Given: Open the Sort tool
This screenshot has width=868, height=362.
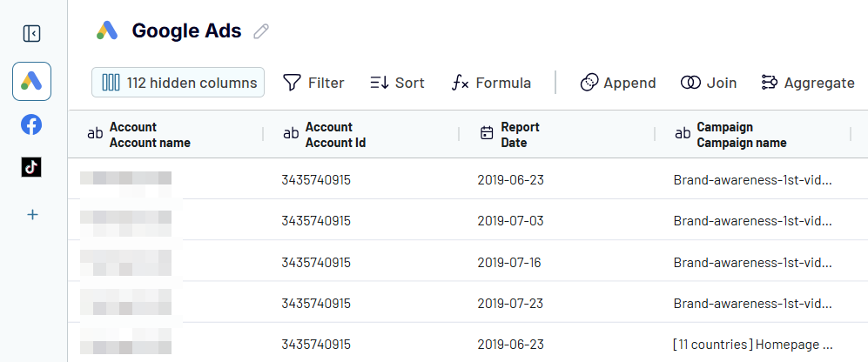Looking at the screenshot, I should tap(397, 83).
